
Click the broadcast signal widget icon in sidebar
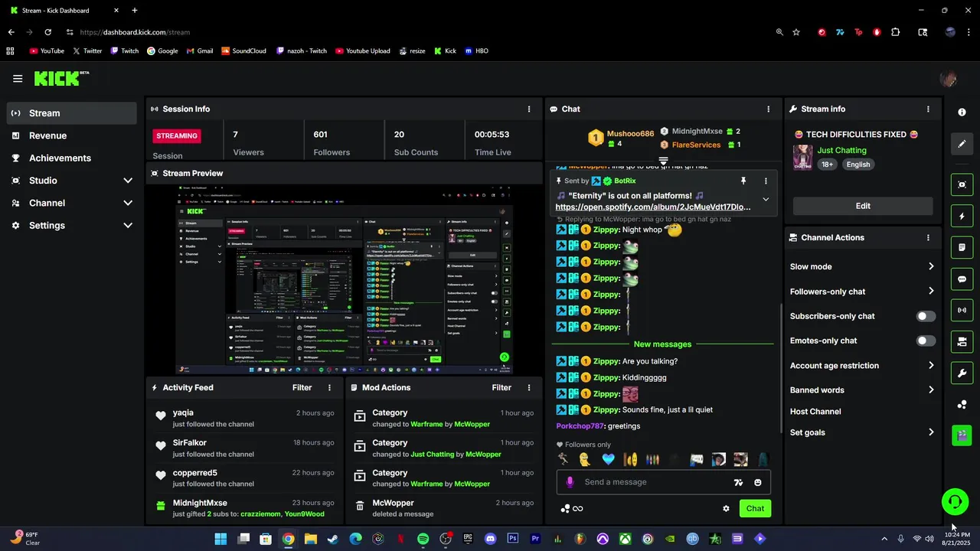[x=962, y=310]
